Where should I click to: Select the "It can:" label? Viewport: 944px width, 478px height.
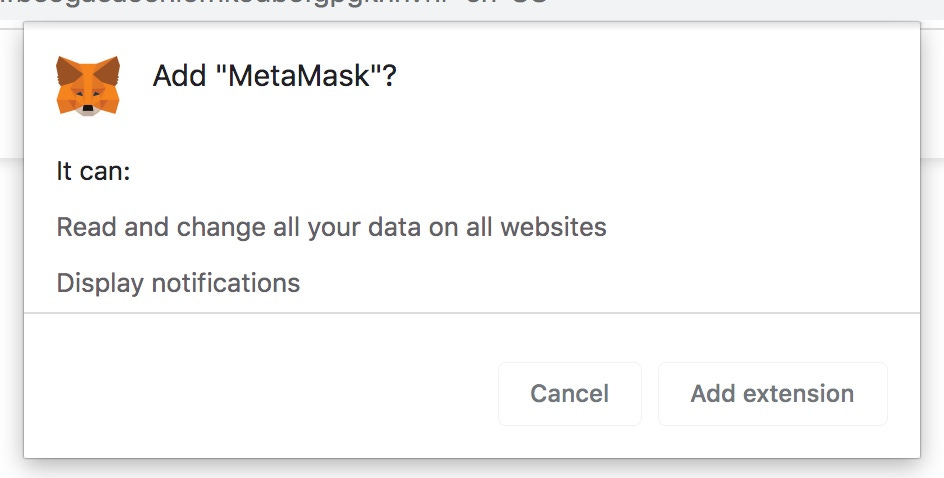(93, 171)
